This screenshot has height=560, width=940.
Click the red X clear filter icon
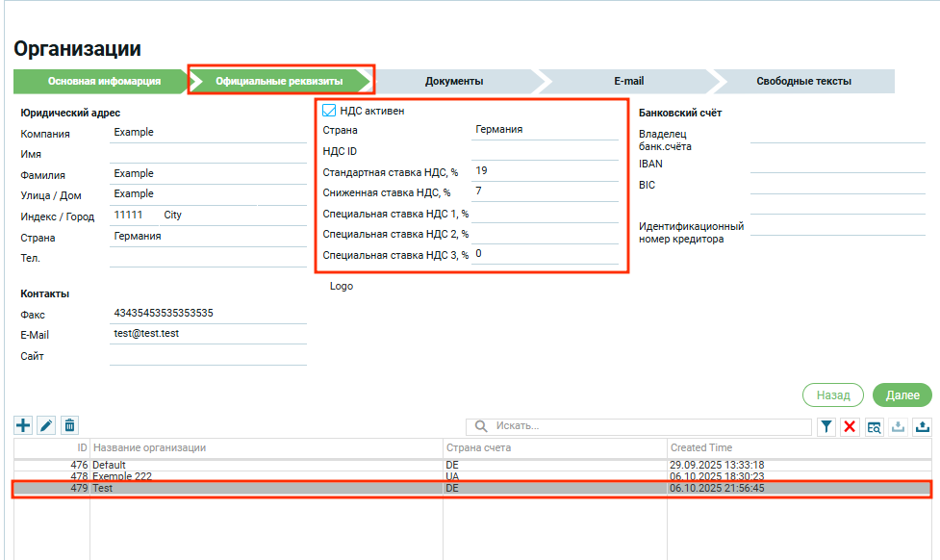(x=850, y=427)
